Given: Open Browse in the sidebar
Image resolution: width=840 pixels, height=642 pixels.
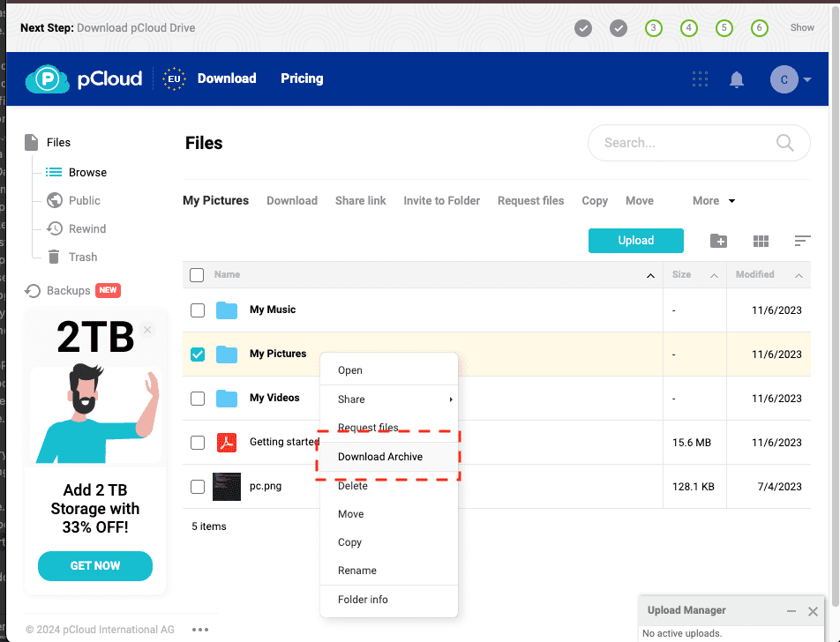Looking at the screenshot, I should (87, 173).
